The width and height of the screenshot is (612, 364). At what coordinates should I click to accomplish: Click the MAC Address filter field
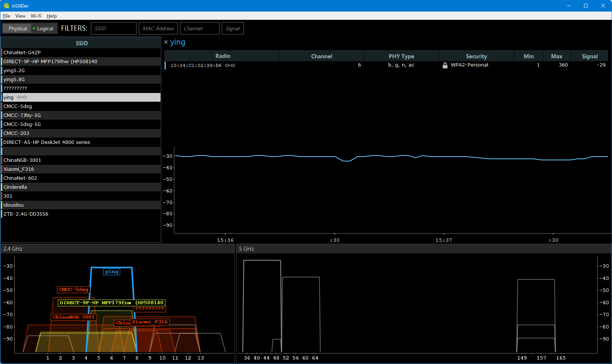tap(158, 28)
